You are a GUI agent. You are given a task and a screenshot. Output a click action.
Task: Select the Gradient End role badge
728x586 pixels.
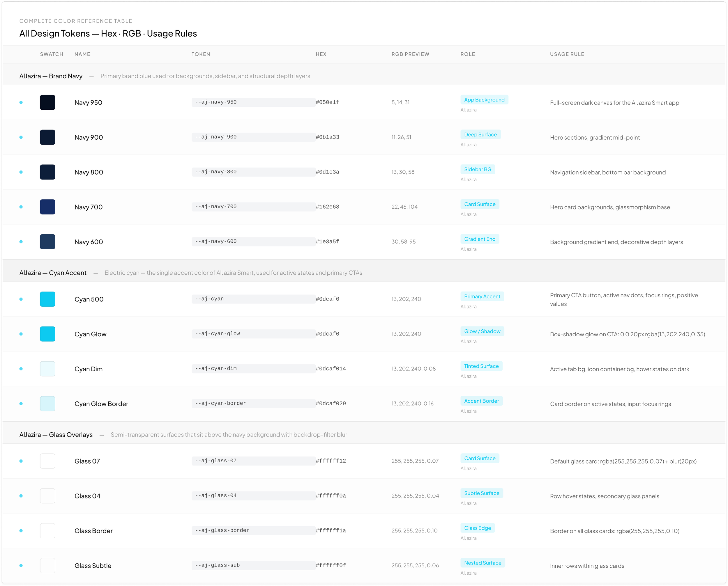tap(480, 239)
